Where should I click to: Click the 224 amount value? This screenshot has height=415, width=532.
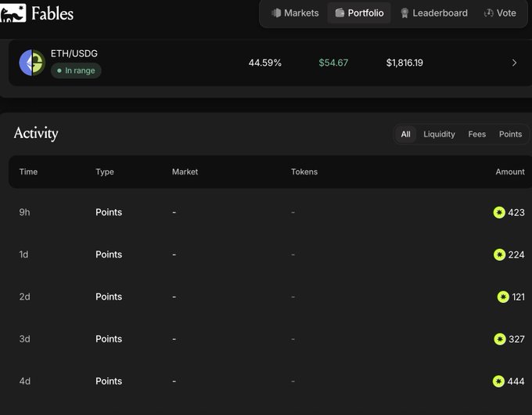[516, 254]
